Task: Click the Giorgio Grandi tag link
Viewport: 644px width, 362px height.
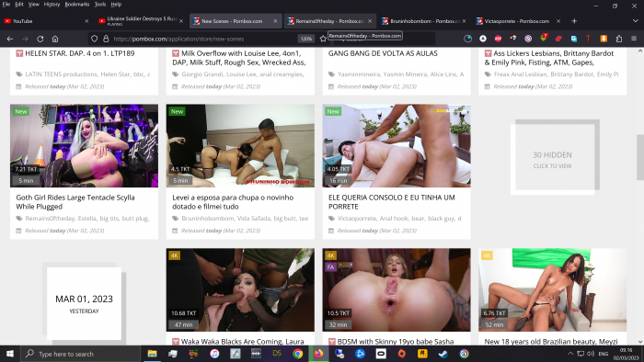Action: coord(202,74)
